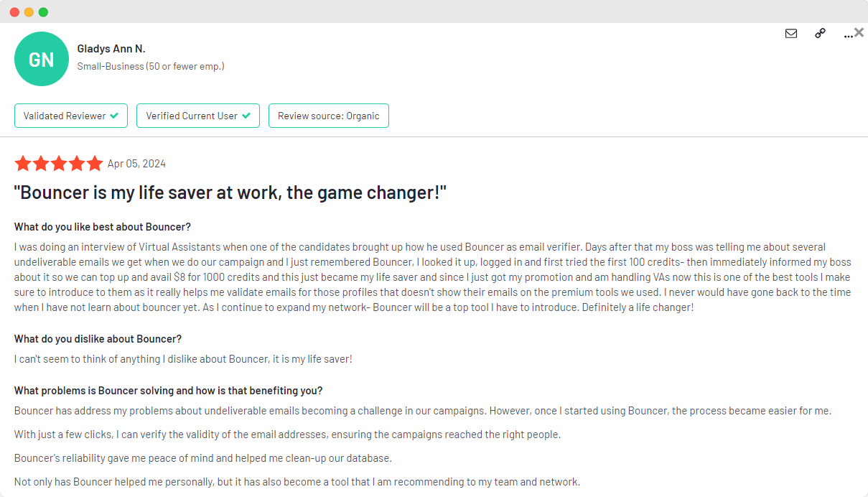Open the three-dot more options menu

(x=848, y=34)
